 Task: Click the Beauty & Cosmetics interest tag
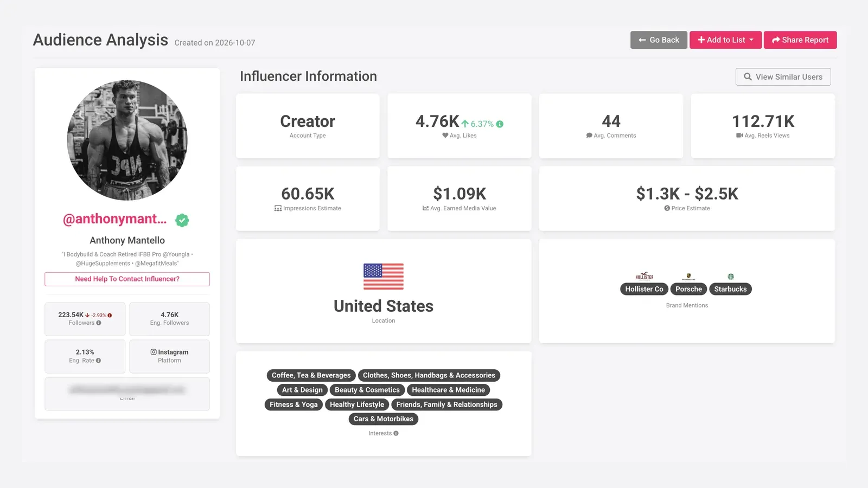coord(367,390)
